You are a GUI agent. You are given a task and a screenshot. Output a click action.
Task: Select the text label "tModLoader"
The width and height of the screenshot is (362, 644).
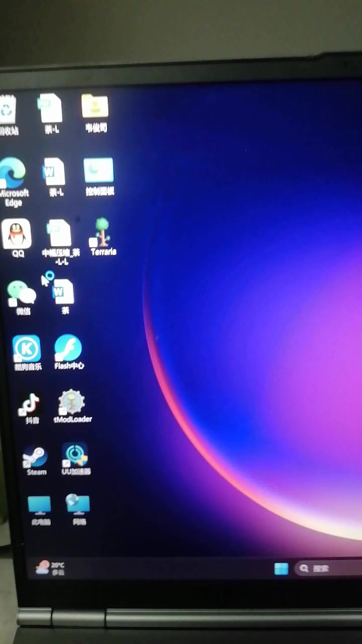(x=73, y=419)
